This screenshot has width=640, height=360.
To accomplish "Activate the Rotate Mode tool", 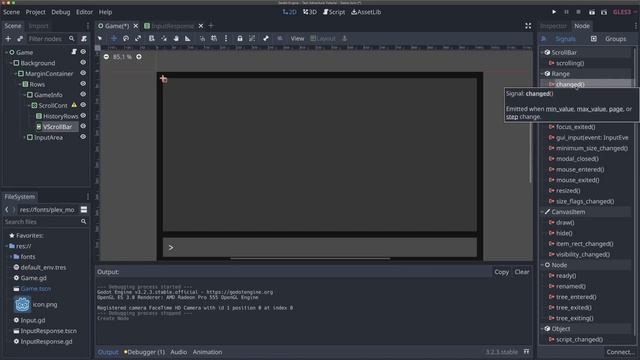I will [x=126, y=38].
